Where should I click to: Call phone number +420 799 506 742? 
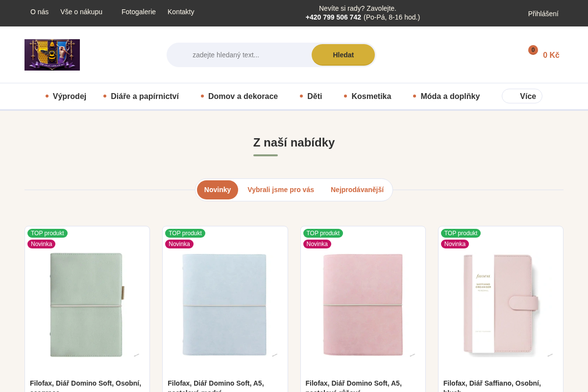point(333,17)
